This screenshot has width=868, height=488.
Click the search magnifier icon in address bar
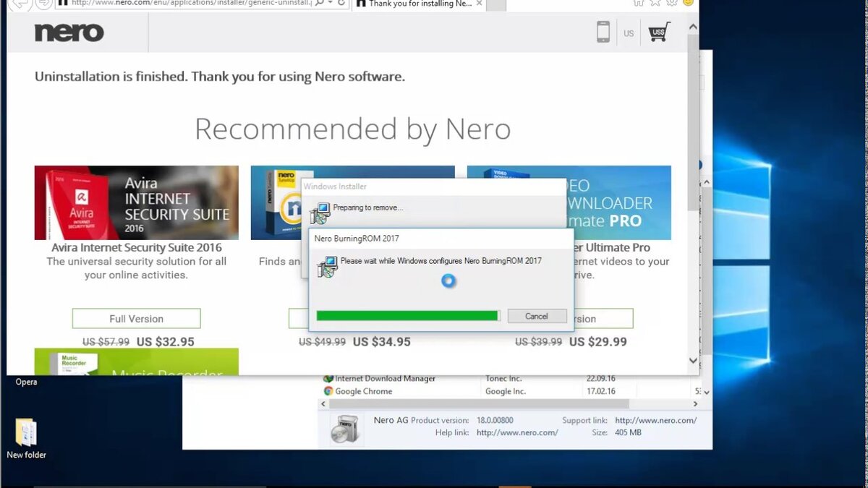click(x=319, y=4)
